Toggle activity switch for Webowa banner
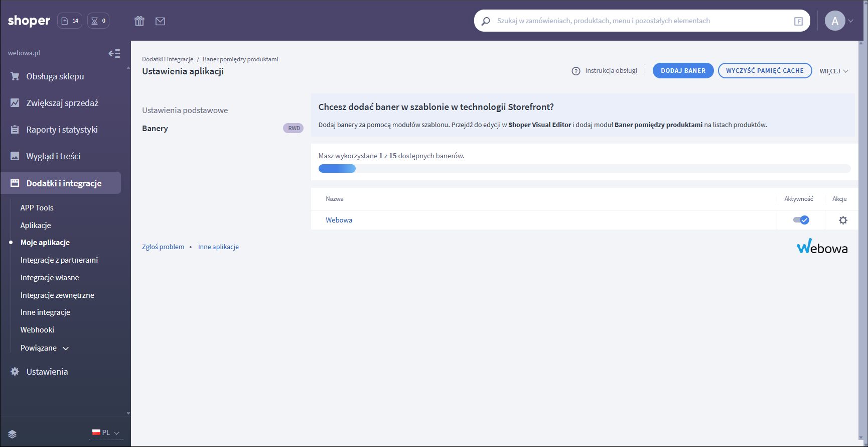 801,220
